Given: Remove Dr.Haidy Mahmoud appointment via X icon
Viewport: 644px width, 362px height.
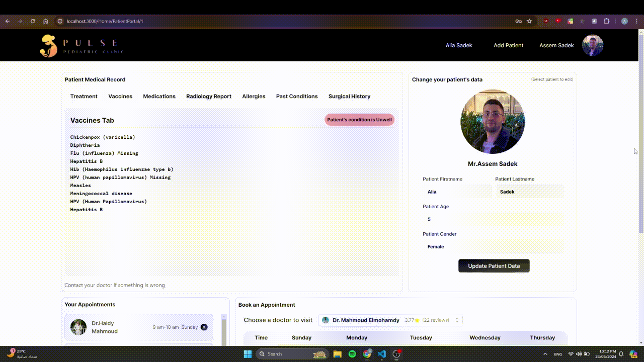Looking at the screenshot, I should click(x=204, y=327).
